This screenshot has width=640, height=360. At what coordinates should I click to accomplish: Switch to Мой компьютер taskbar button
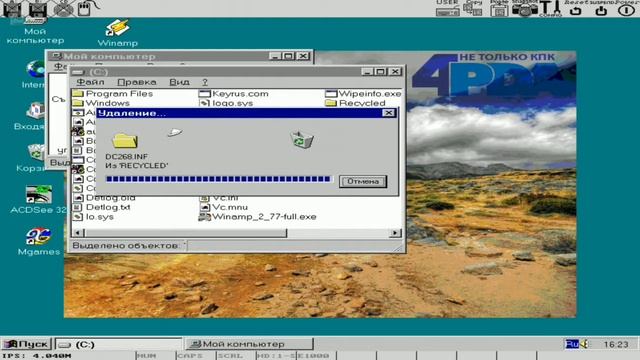click(249, 344)
